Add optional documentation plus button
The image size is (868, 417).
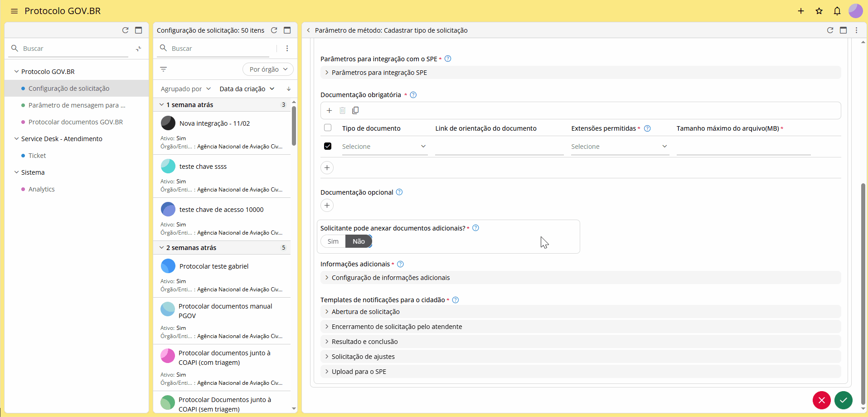[327, 206]
